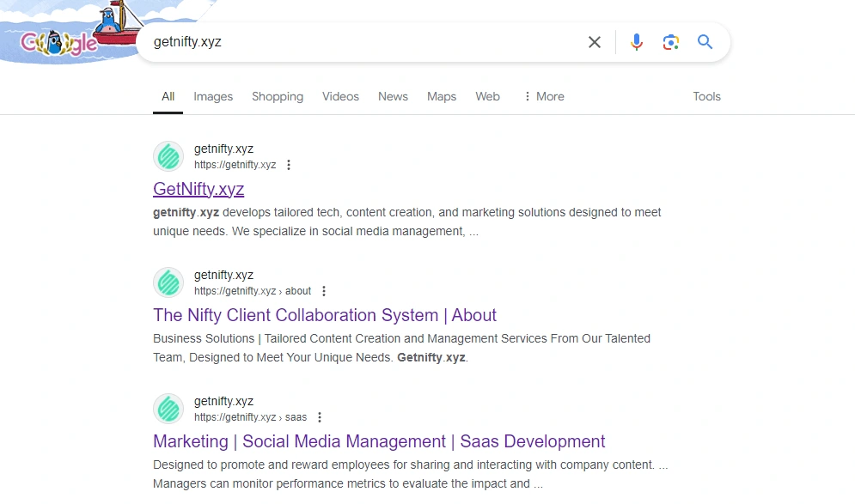Open three-dot menu beside the saas URL
855x504 pixels.
[320, 417]
